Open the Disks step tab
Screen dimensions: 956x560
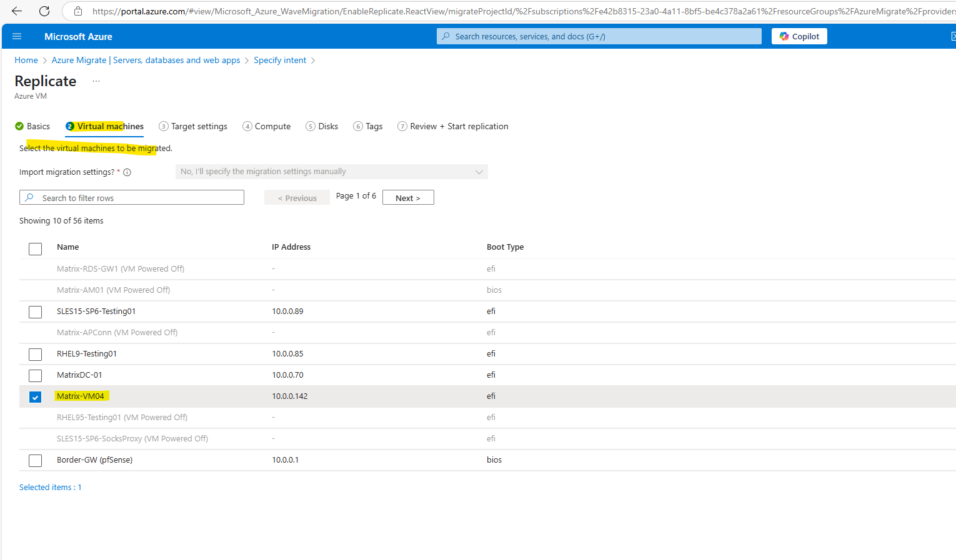tap(322, 126)
